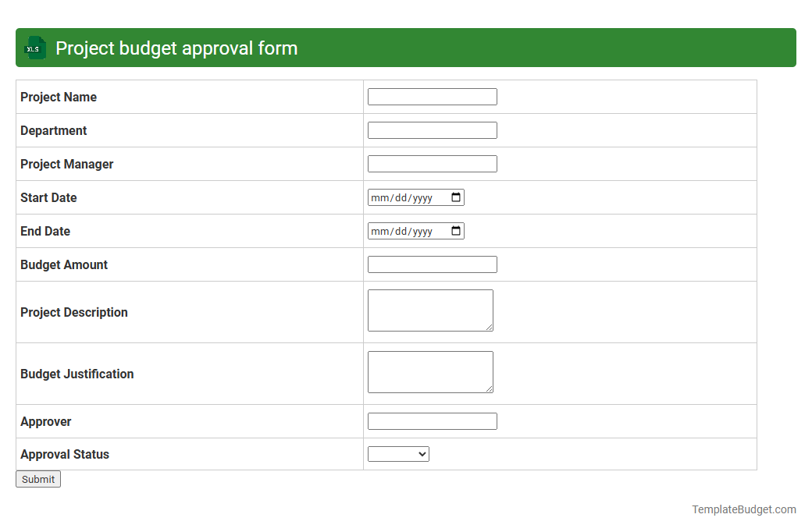
Task: Select the Department input field
Action: pos(432,129)
